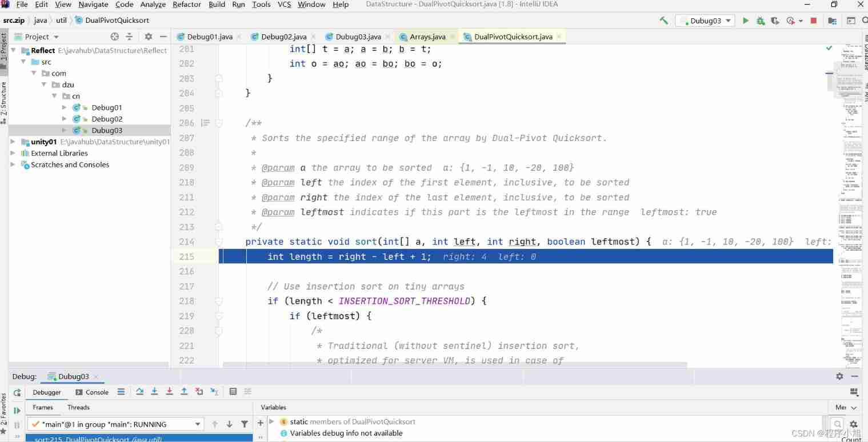Run with coverage shield icon
This screenshot has width=868, height=442.
coord(775,21)
